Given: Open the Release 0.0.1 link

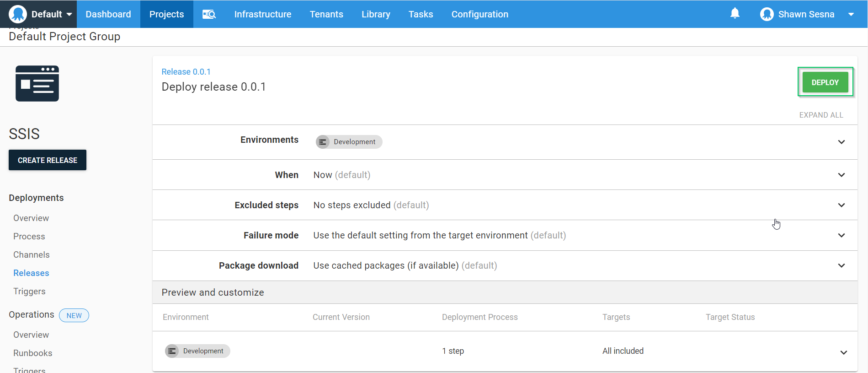Looking at the screenshot, I should tap(186, 72).
